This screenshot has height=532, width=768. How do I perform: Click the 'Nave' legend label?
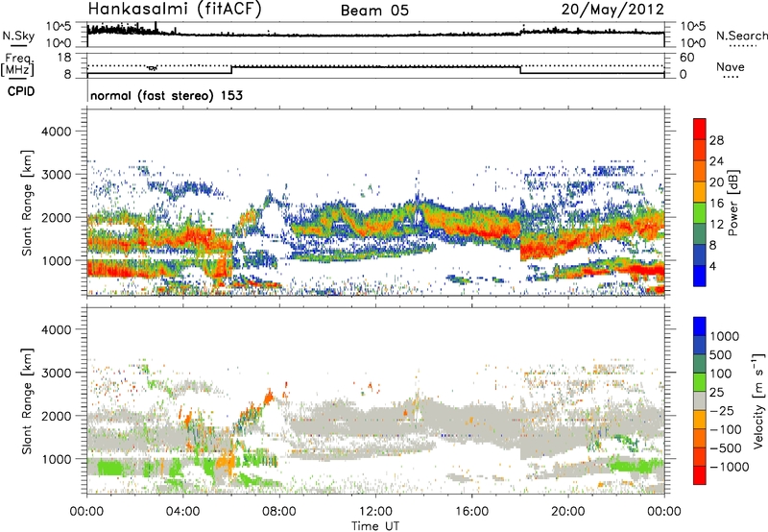click(731, 67)
